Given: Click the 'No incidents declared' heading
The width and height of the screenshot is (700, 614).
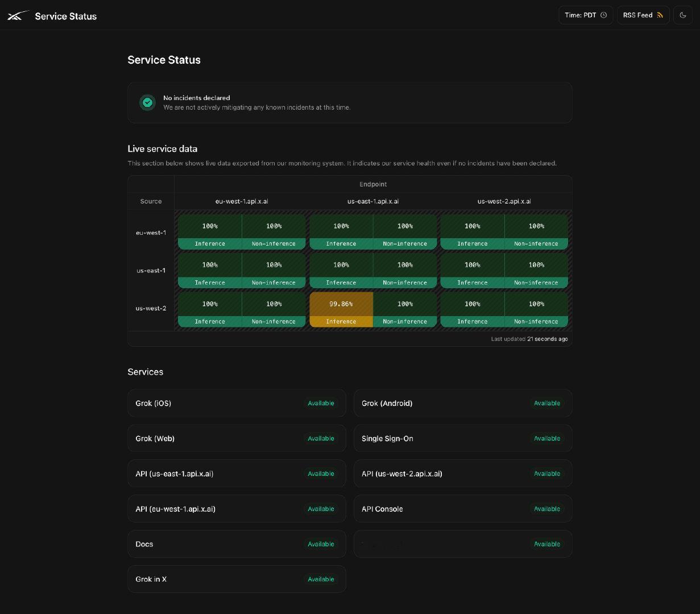Looking at the screenshot, I should (x=197, y=98).
